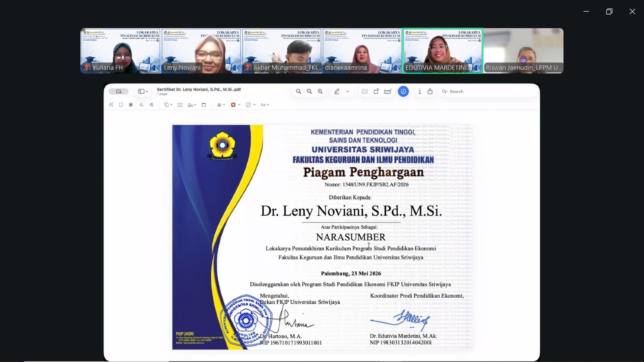Viewport: 644px width, 362px height.
Task: Click the text "NIP 198303132014042001"
Action: point(401,343)
